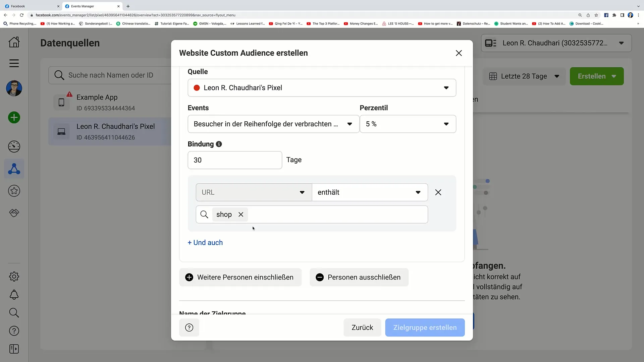The image size is (644, 362).
Task: Reload the page in browser toolbar
Action: pos(22,15)
